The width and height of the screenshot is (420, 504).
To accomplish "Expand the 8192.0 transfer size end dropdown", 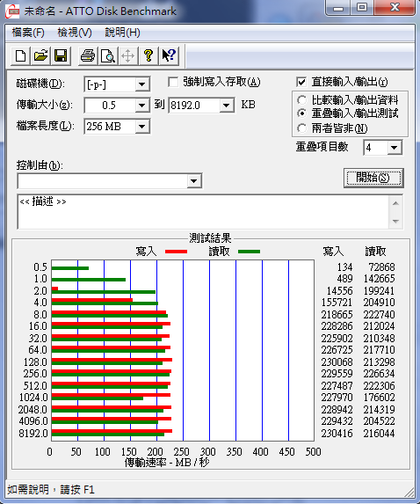I will point(227,105).
